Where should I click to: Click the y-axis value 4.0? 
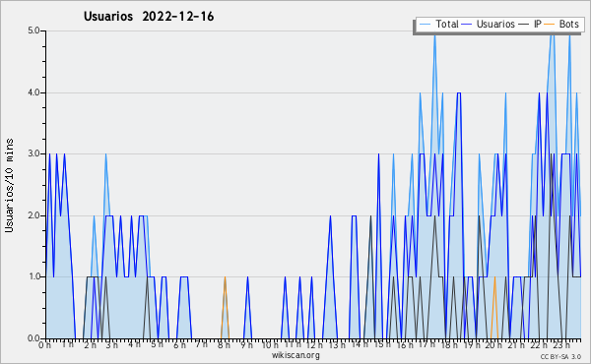tap(33, 92)
